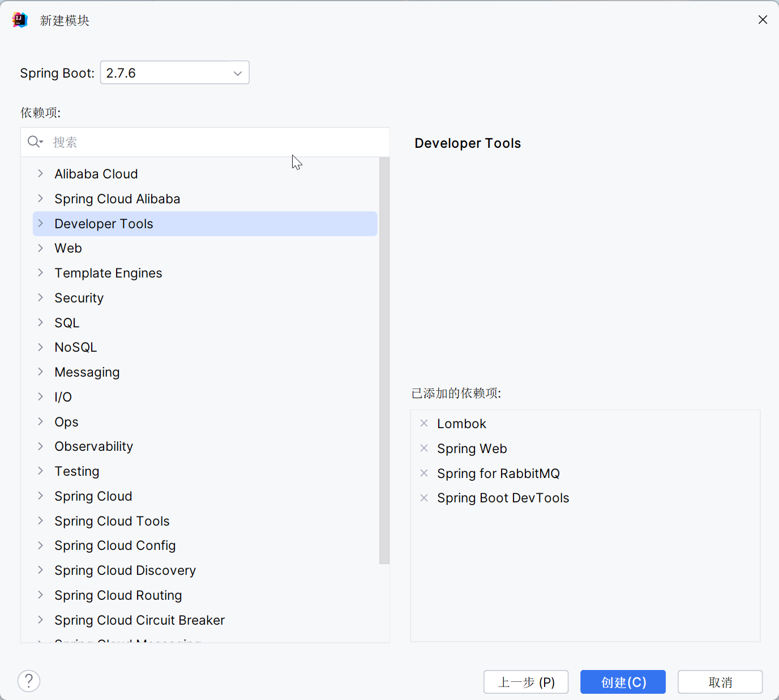This screenshot has height=700, width=779.
Task: Select the Spring Cloud Circuit Breaker row
Action: coord(205,620)
